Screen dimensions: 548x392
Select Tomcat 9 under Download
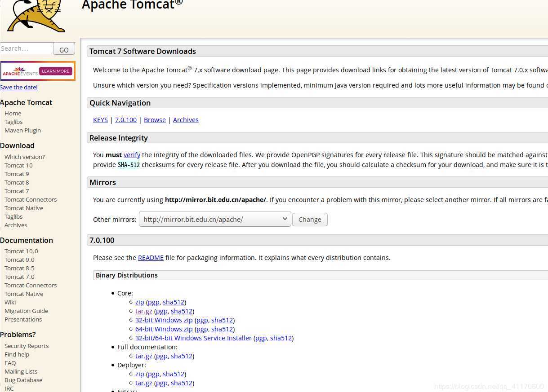tap(17, 174)
